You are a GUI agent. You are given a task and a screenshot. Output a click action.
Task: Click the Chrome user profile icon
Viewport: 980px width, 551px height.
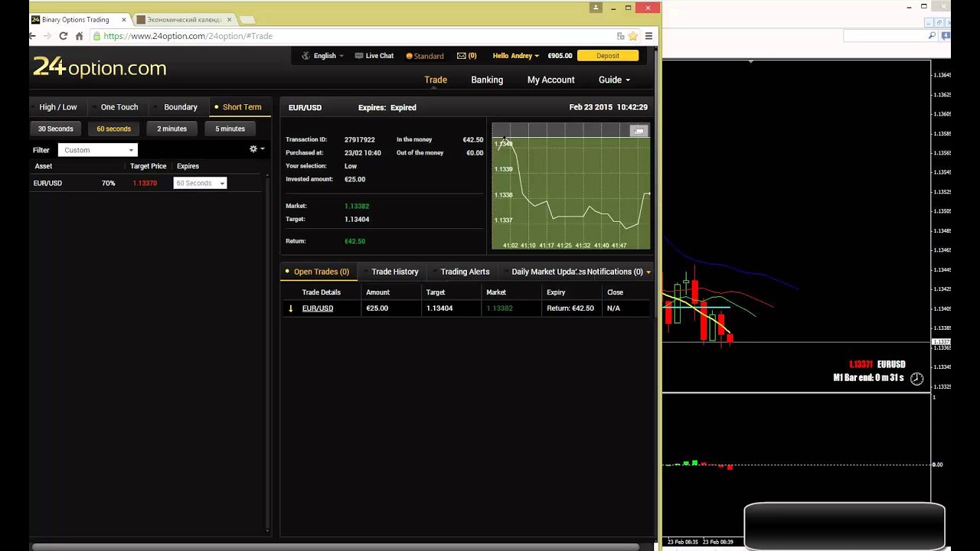pos(596,8)
